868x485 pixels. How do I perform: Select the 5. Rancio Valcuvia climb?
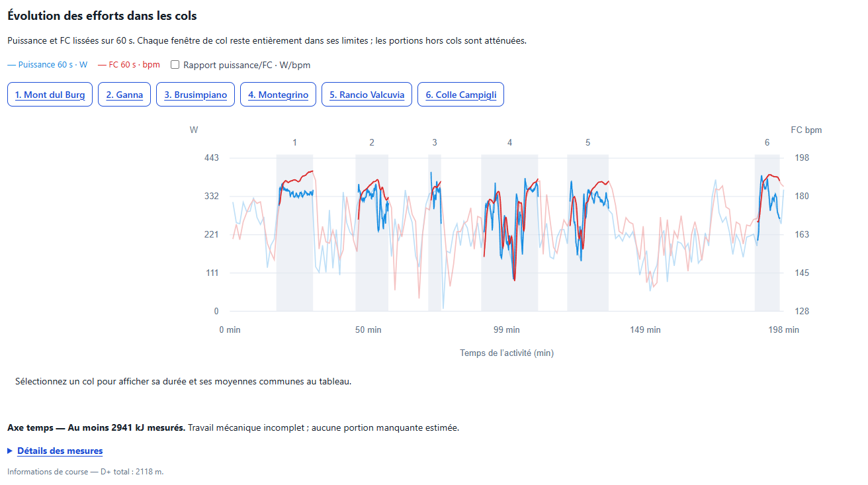[367, 95]
